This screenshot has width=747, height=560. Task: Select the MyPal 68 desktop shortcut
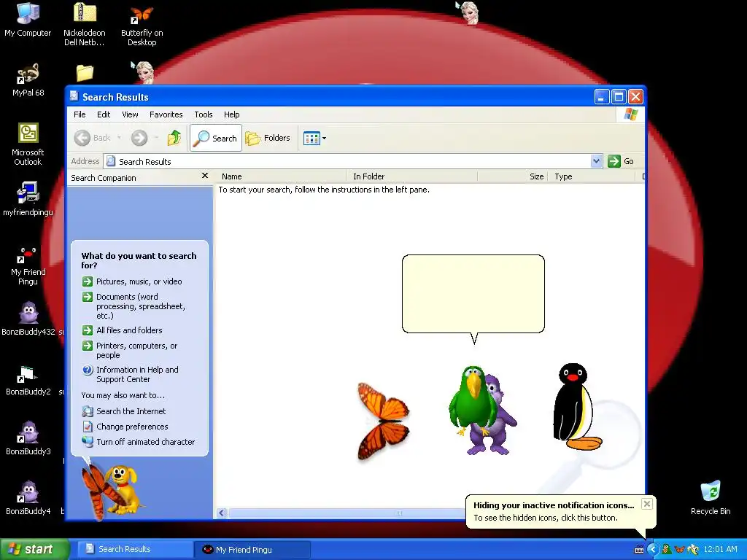[28, 80]
